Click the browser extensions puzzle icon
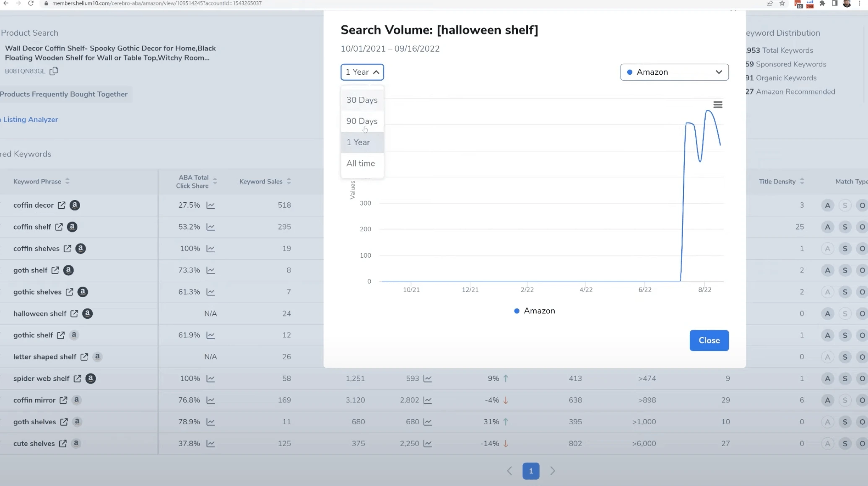This screenshot has height=486, width=868. (821, 4)
